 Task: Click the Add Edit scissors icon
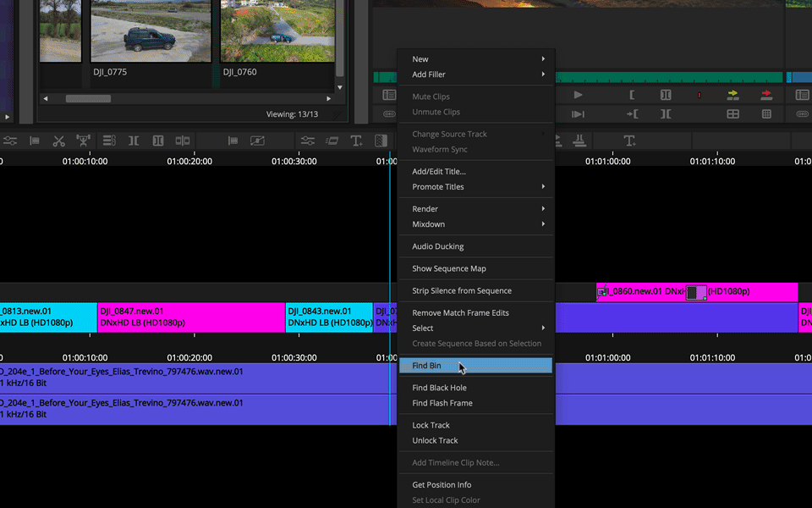pyautogui.click(x=59, y=141)
